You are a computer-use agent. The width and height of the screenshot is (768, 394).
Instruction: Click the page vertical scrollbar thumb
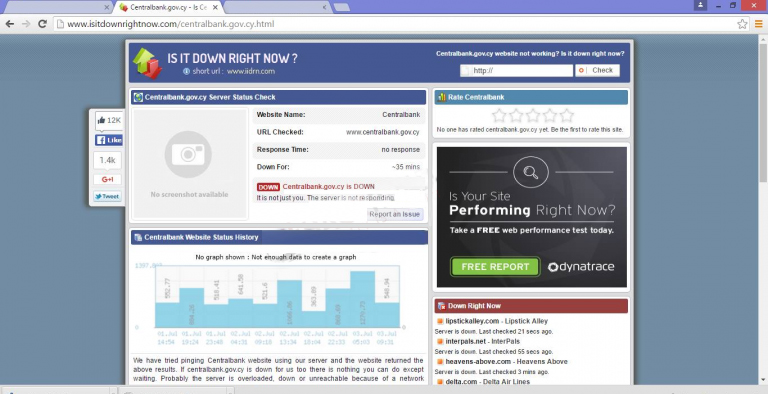click(x=763, y=113)
